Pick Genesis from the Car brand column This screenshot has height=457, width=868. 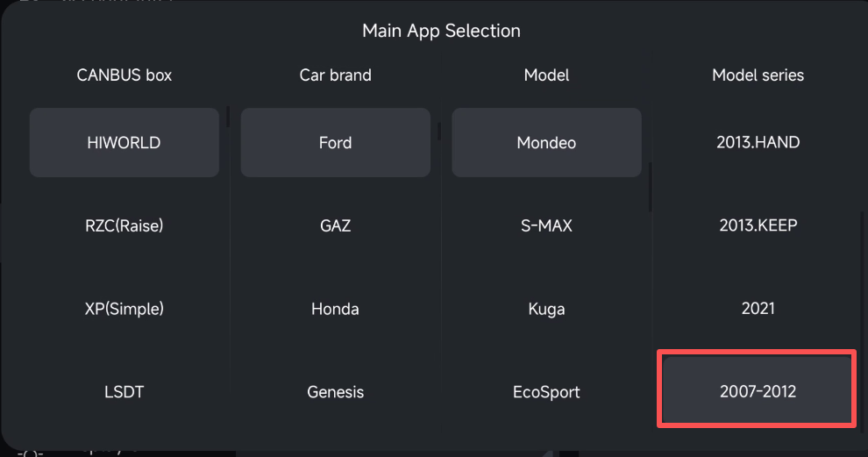pyautogui.click(x=335, y=392)
